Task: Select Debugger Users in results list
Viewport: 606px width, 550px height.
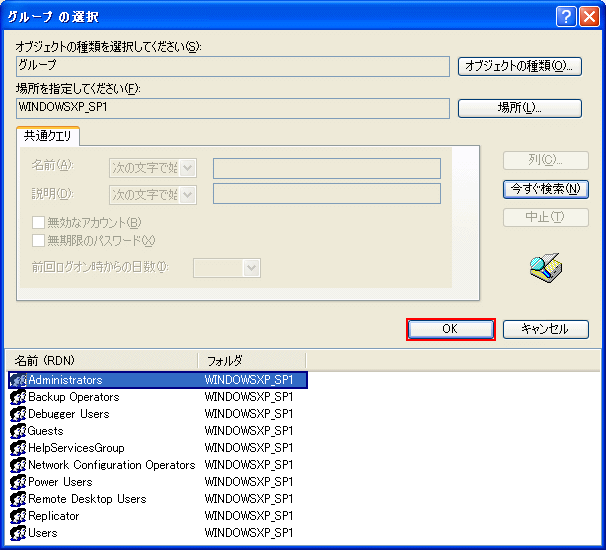Action: coord(69,414)
